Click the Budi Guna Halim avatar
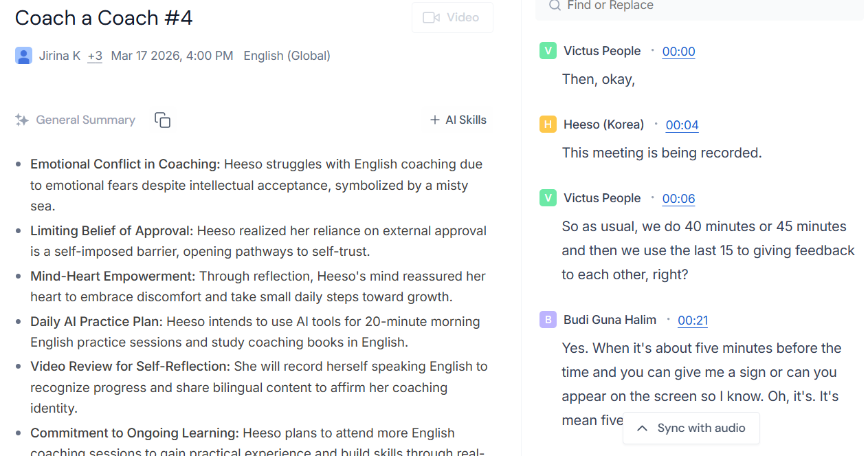This screenshot has width=868, height=456. pyautogui.click(x=548, y=320)
